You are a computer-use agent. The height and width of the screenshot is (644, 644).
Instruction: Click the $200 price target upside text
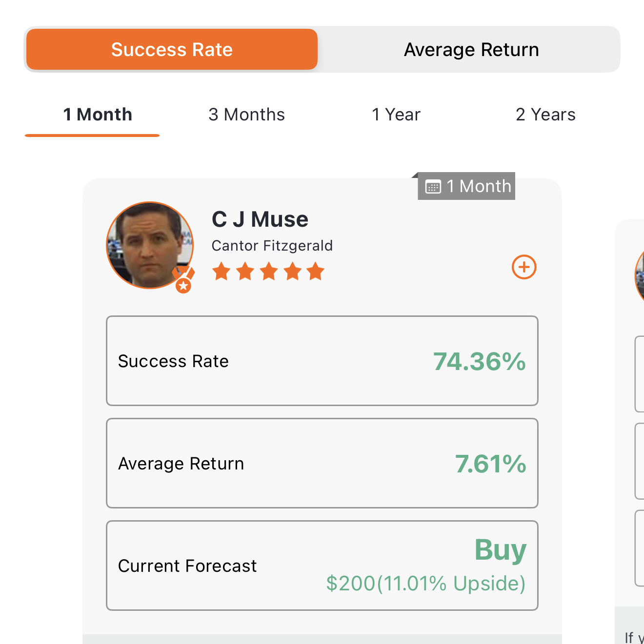click(x=426, y=583)
